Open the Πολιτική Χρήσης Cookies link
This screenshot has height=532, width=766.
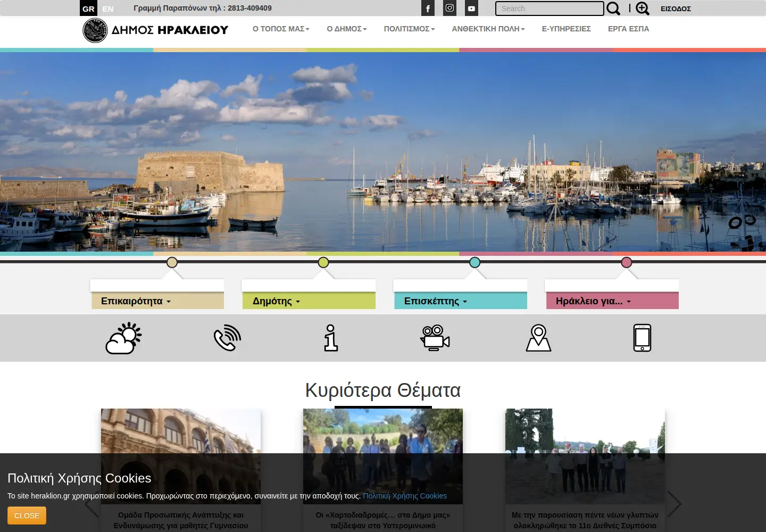[405, 496]
